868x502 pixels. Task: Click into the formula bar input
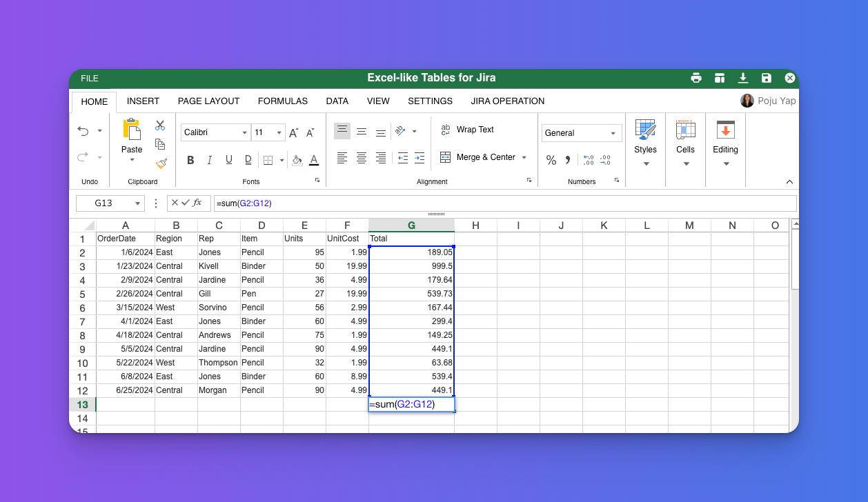[x=504, y=203]
